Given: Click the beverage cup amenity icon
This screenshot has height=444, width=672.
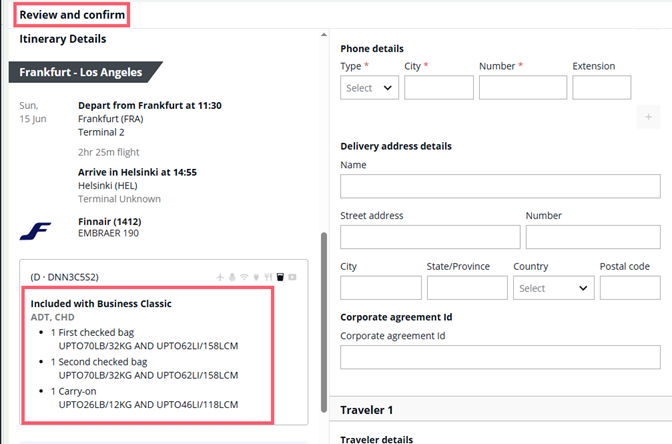Looking at the screenshot, I should click(280, 276).
